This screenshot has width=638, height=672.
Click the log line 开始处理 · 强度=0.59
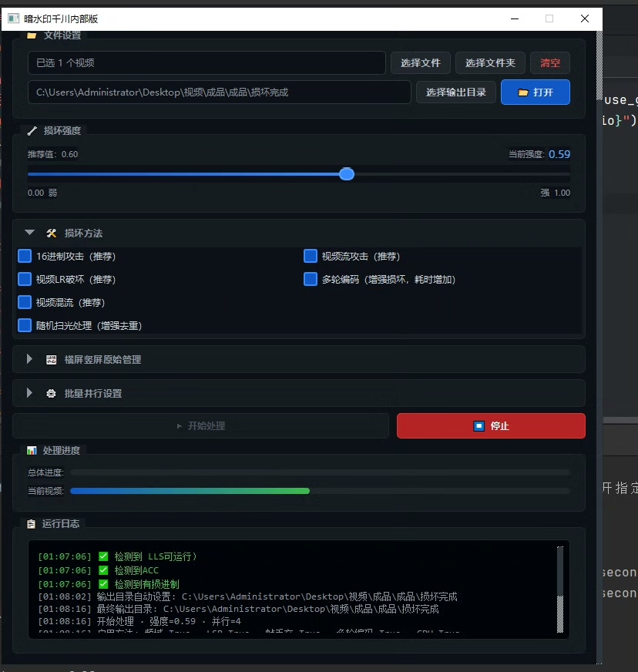[x=139, y=621]
